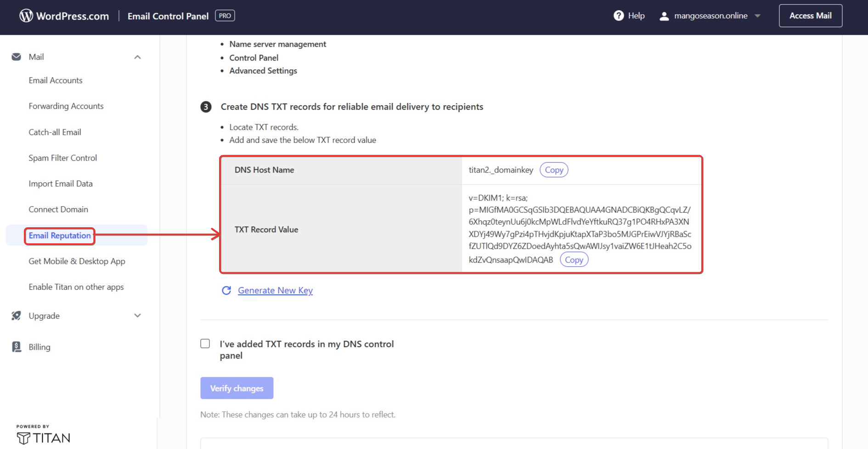The image size is (868, 449).
Task: Click the 24 hours note text
Action: pyautogui.click(x=298, y=415)
